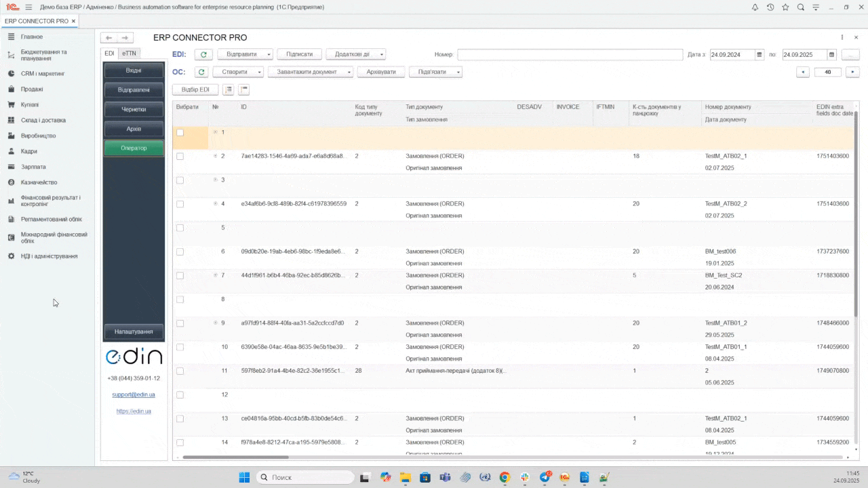Check the box for row 11
868x488 pixels.
point(180,371)
